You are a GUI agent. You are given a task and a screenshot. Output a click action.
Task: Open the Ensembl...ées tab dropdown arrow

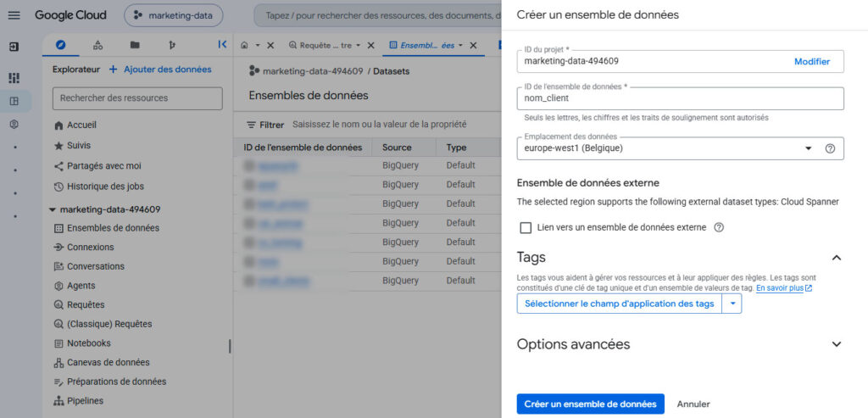click(460, 46)
